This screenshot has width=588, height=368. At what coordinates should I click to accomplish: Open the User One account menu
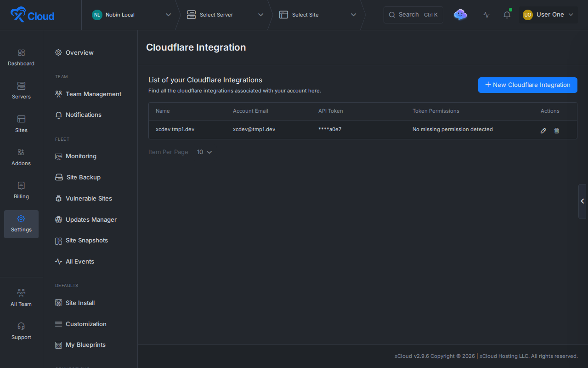[x=548, y=15]
